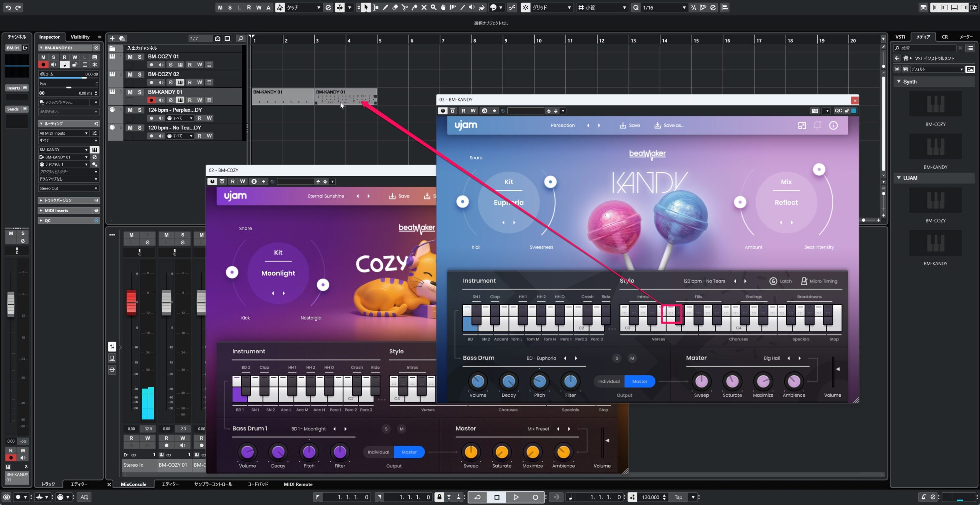Select the glue tool icon
This screenshot has height=505, width=980.
[x=414, y=7]
